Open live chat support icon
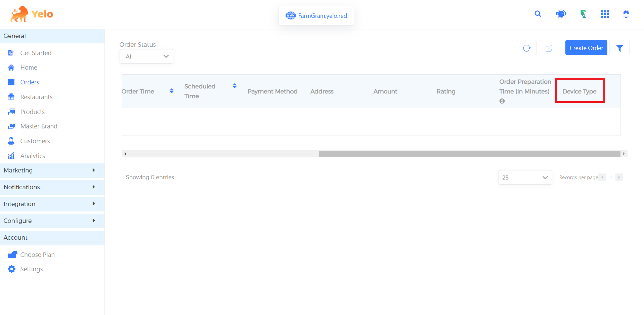This screenshot has width=644, height=315. click(x=560, y=14)
